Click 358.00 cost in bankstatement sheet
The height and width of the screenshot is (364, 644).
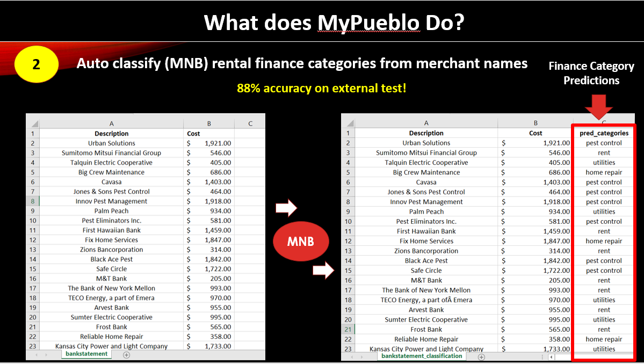[x=208, y=337]
